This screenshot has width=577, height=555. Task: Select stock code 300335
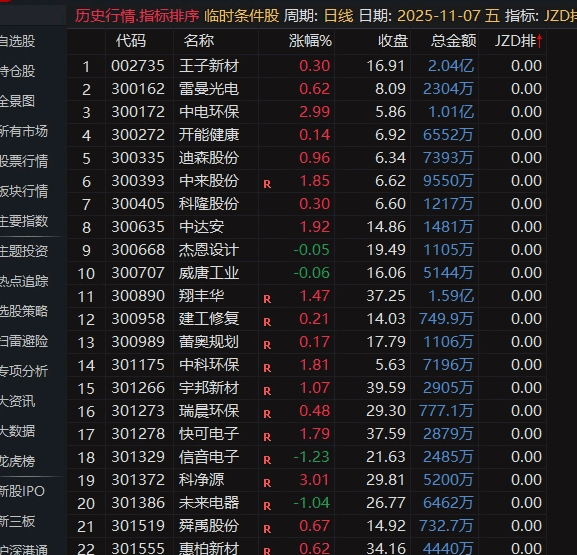tap(138, 158)
